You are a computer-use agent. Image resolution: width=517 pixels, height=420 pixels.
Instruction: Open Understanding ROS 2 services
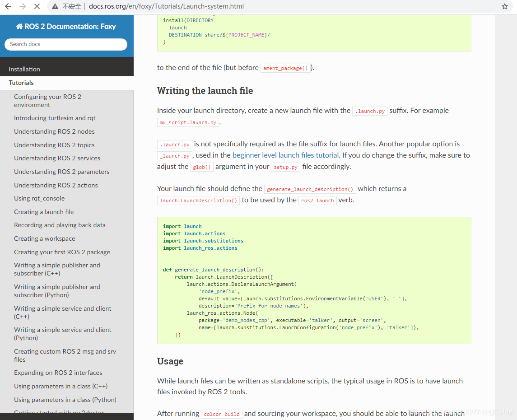[x=57, y=158]
